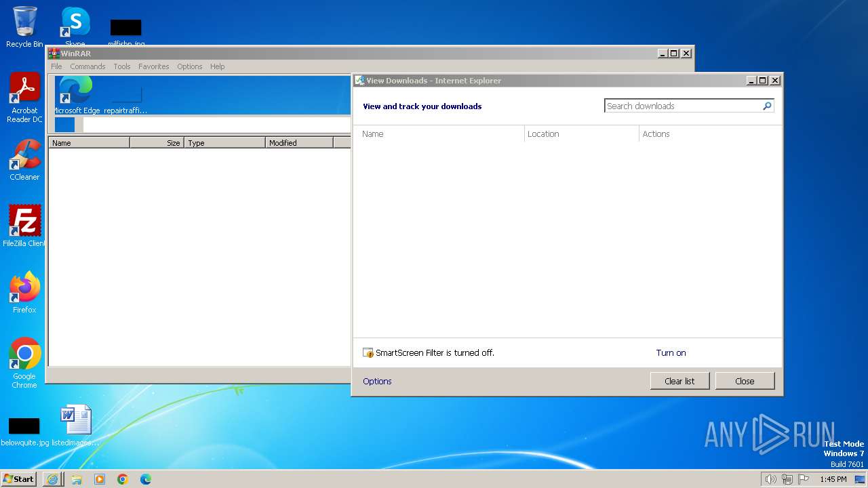Launch Microsoft Edge from the taskbar
This screenshot has width=868, height=488.
[x=146, y=479]
